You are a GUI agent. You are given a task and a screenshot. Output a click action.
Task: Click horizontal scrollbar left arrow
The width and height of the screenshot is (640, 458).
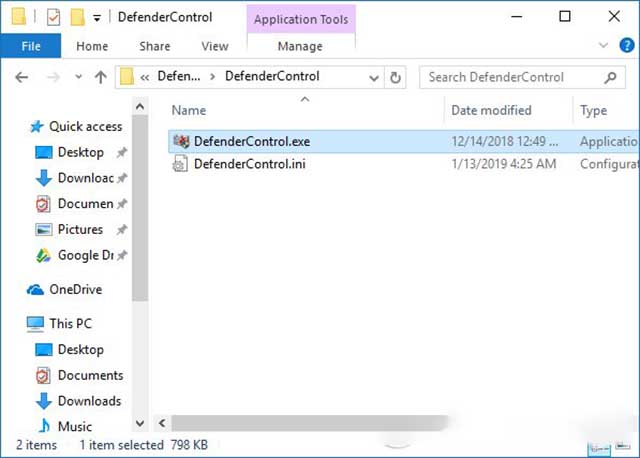(x=162, y=423)
